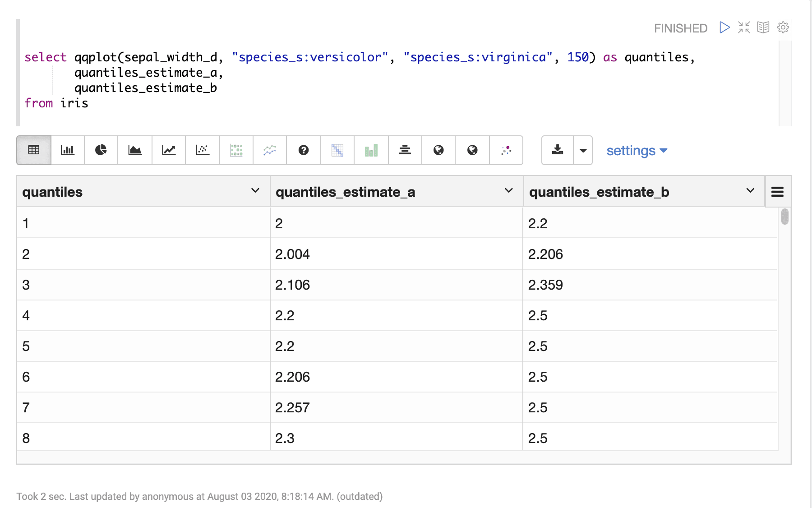
Task: Toggle the editor using the collapse arrows icon
Action: (744, 28)
